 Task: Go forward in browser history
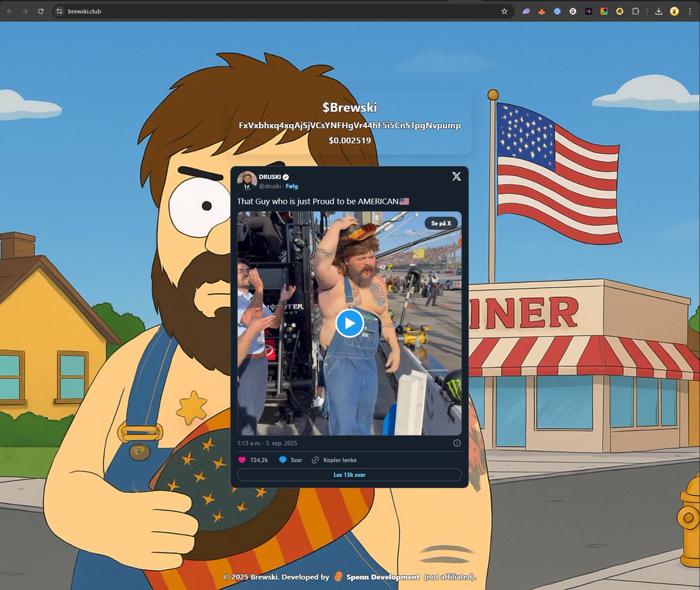point(24,11)
